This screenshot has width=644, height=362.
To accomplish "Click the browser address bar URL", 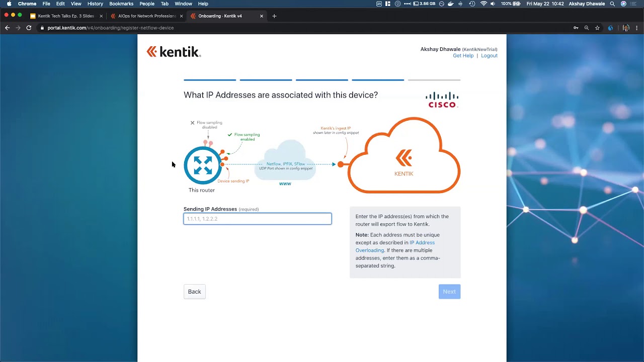I will point(111,28).
